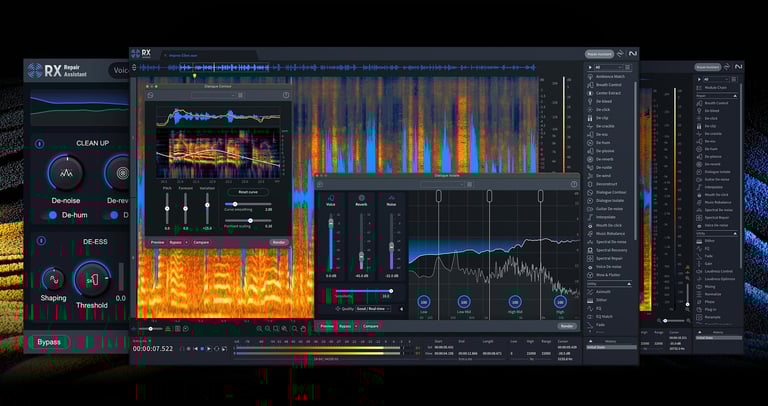Image resolution: width=768 pixels, height=406 pixels.
Task: Collapse the Utility section in right background window
Action: pyautogui.click(x=734, y=234)
